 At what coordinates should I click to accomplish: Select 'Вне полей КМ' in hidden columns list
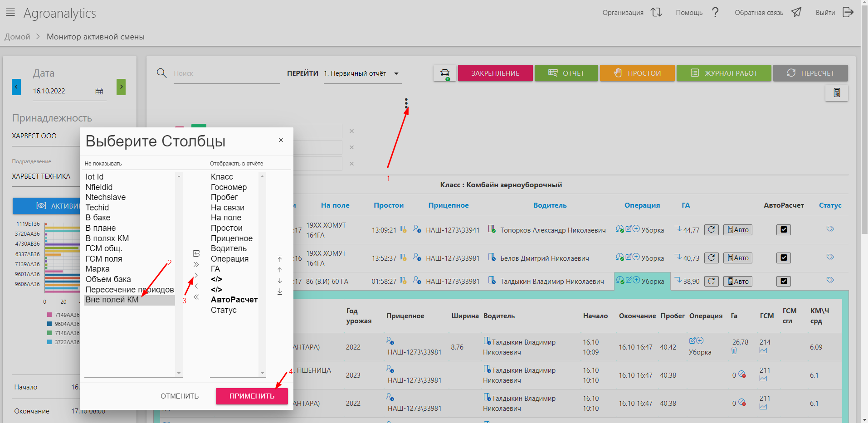[x=112, y=300]
